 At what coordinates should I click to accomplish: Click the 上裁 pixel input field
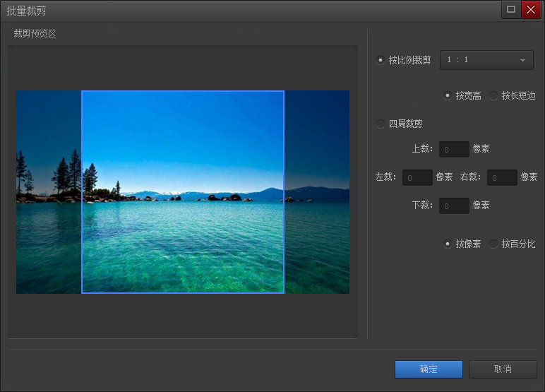pos(454,149)
